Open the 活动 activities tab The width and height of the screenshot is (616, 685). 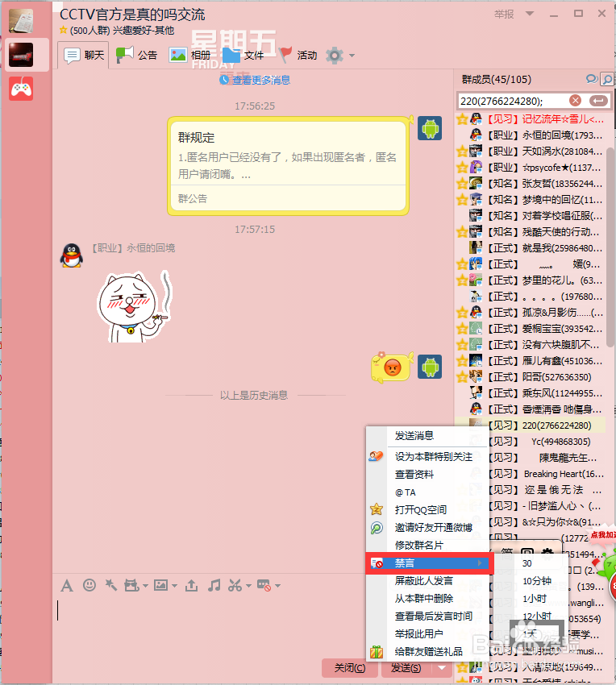[x=298, y=56]
